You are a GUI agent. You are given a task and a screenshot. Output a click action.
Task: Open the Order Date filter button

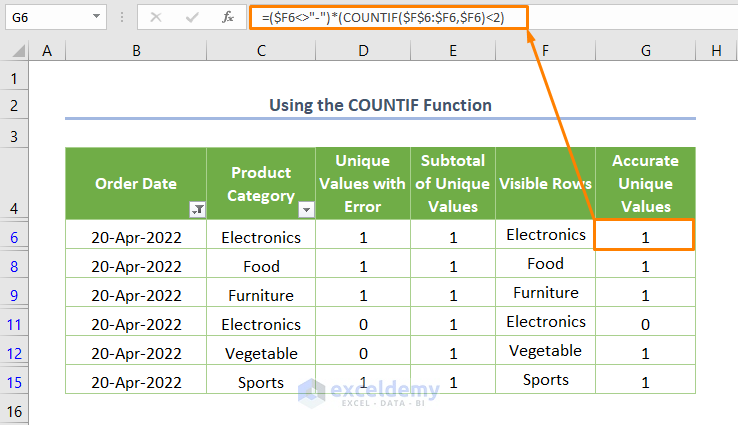click(x=197, y=209)
